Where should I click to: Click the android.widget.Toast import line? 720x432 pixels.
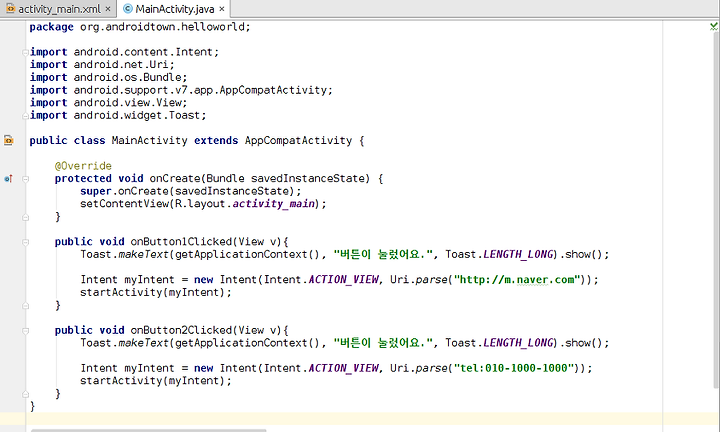coord(118,115)
